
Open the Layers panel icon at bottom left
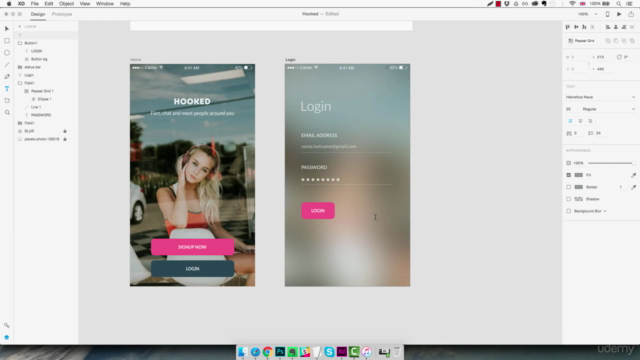click(7, 337)
